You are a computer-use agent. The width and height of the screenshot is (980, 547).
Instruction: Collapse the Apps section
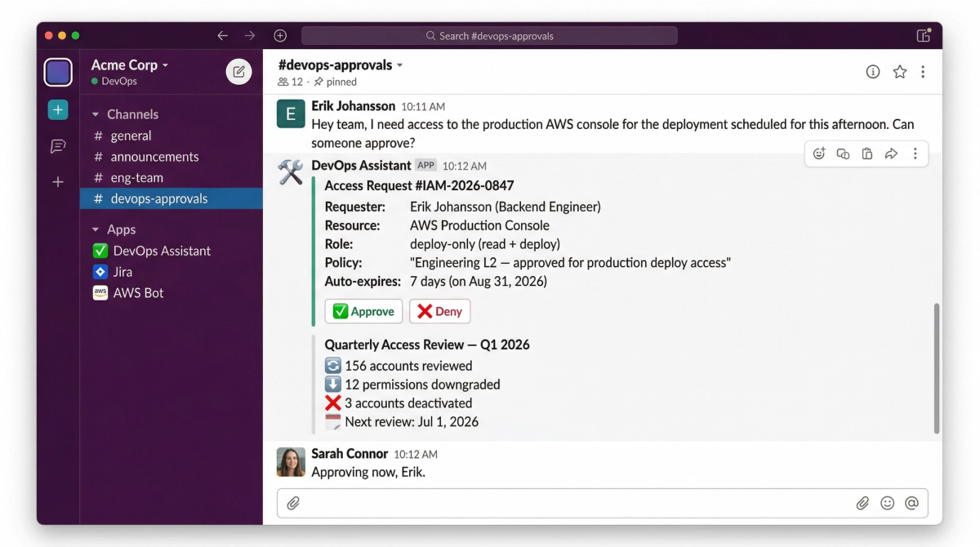pyautogui.click(x=114, y=229)
